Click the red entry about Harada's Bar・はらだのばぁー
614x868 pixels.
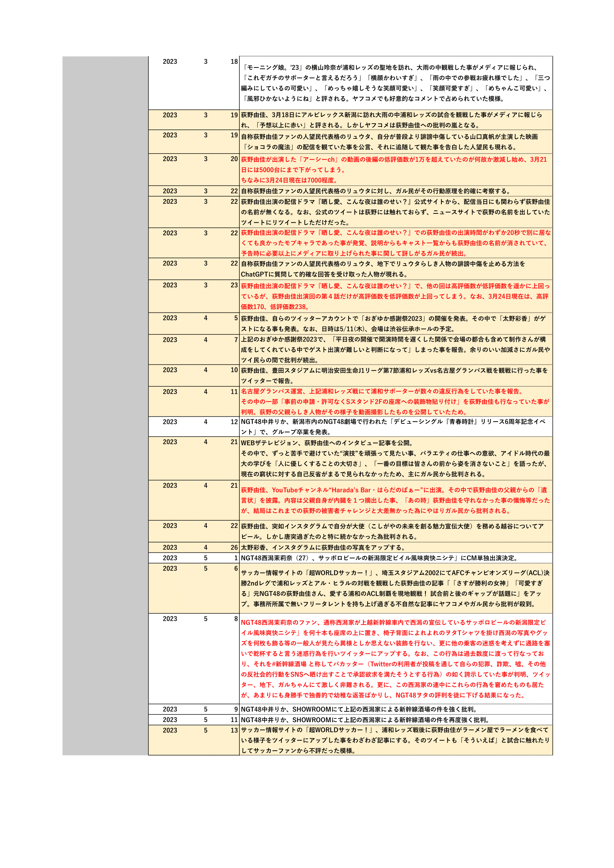396,501
